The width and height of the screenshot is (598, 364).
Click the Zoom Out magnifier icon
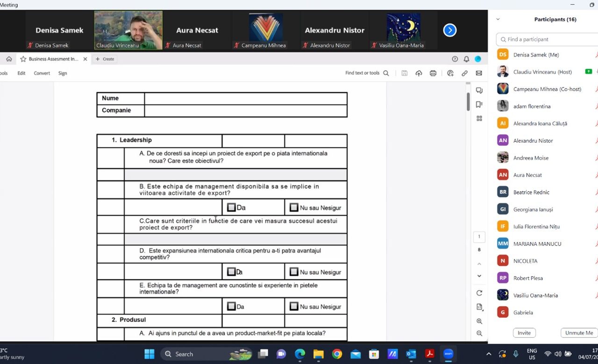point(479,334)
